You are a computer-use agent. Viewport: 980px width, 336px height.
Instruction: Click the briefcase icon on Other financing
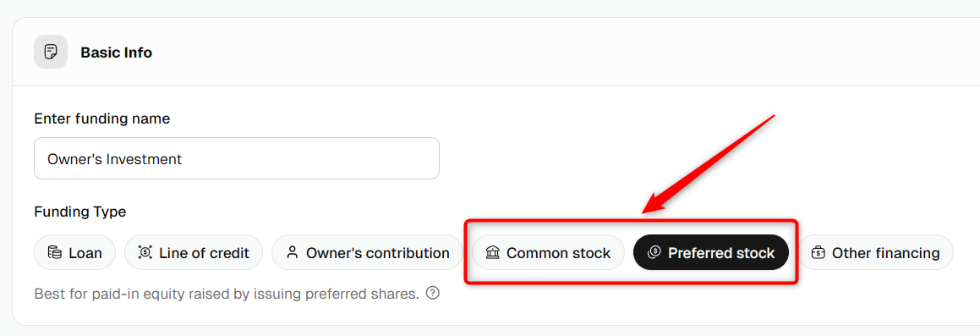(x=818, y=253)
